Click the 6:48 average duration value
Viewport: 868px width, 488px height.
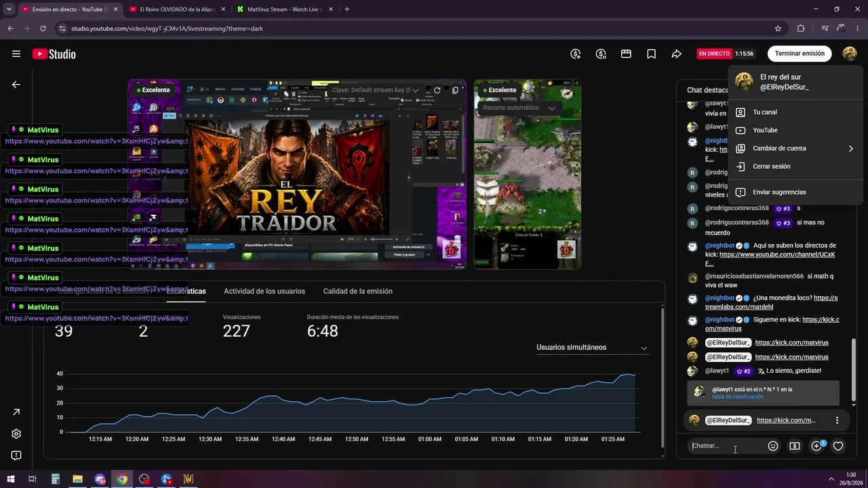point(322,331)
